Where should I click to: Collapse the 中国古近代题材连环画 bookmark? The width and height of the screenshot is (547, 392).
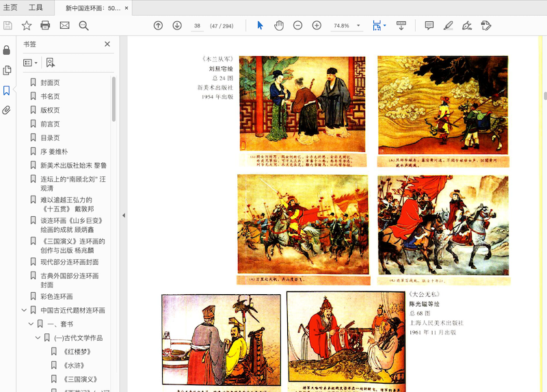tap(24, 310)
